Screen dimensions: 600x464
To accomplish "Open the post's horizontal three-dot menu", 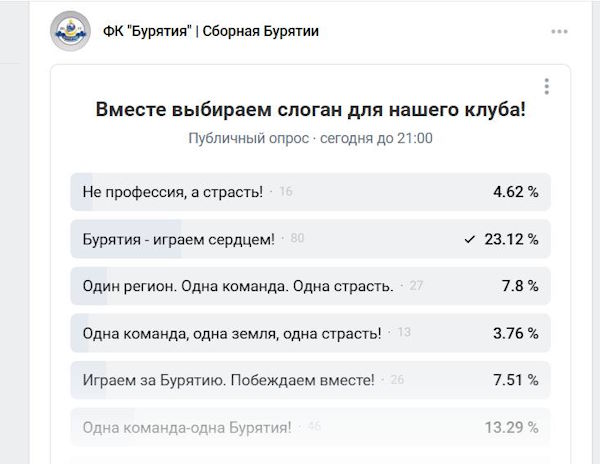I will click(x=559, y=31).
